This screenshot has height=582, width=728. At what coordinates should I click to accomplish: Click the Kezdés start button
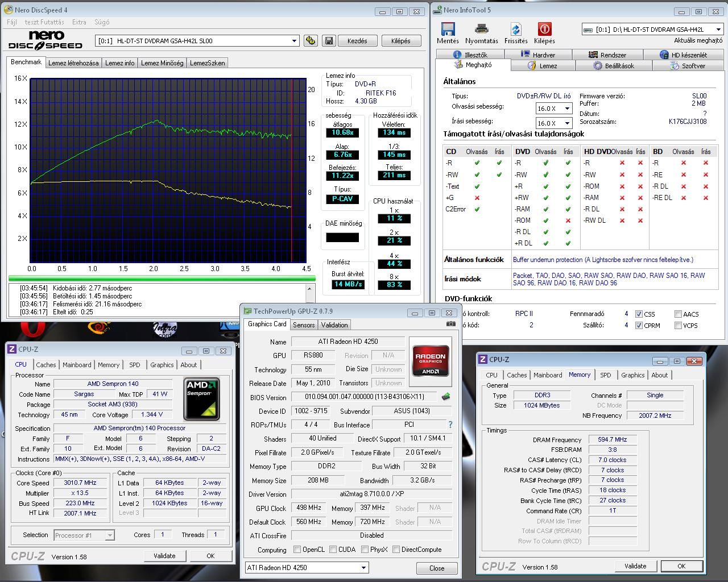[357, 41]
